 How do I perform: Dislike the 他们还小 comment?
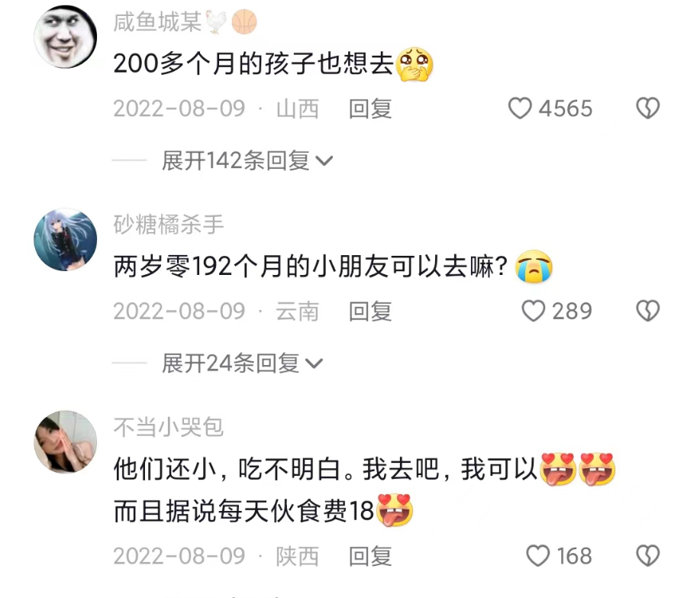648,556
